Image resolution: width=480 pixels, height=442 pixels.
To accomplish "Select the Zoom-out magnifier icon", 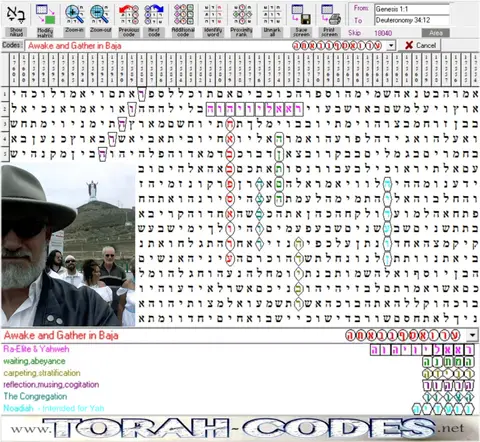I will click(100, 15).
